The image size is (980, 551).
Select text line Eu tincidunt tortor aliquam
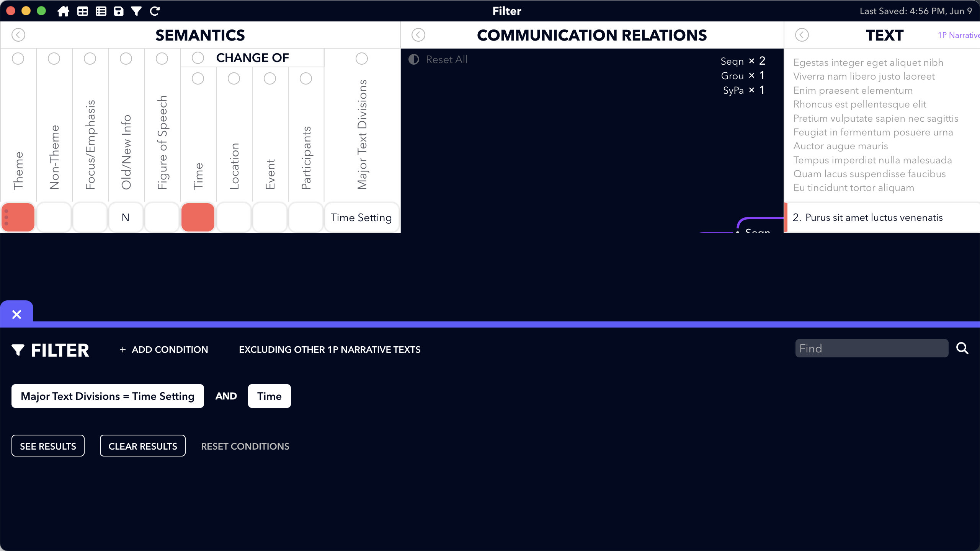[854, 187]
